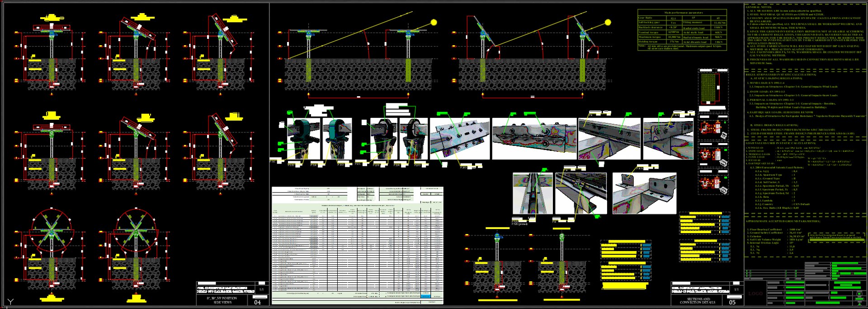Select 'REGULATIONS USED IN STATIC CALCULATIONS;' heading
The width and height of the screenshot is (868, 309).
pyautogui.click(x=781, y=75)
